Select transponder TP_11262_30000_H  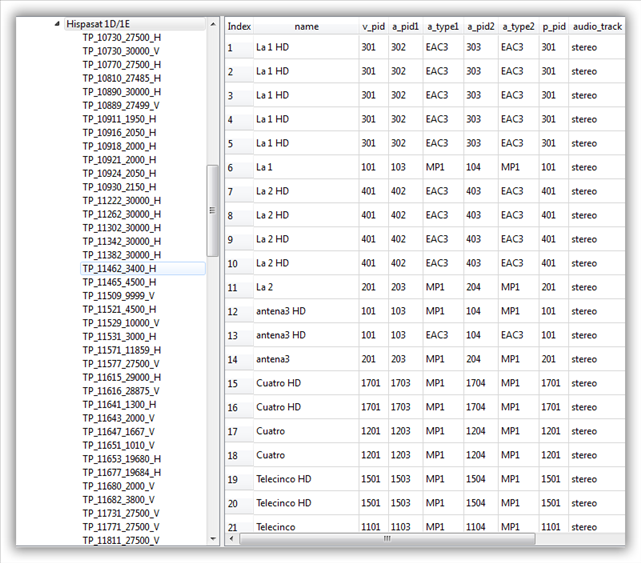pyautogui.click(x=122, y=214)
